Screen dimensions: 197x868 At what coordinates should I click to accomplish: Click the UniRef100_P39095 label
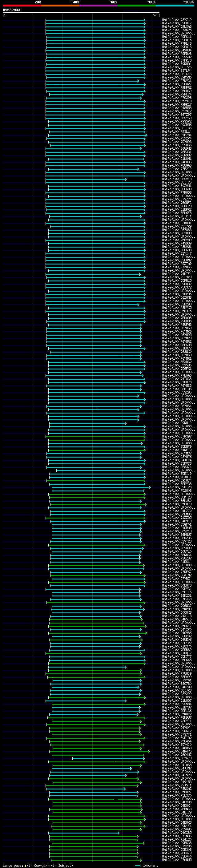click(x=177, y=829)
